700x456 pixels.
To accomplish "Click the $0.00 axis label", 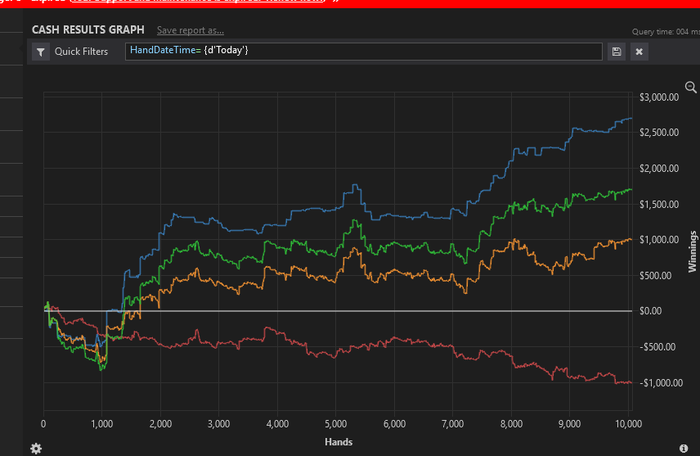I will click(x=650, y=311).
